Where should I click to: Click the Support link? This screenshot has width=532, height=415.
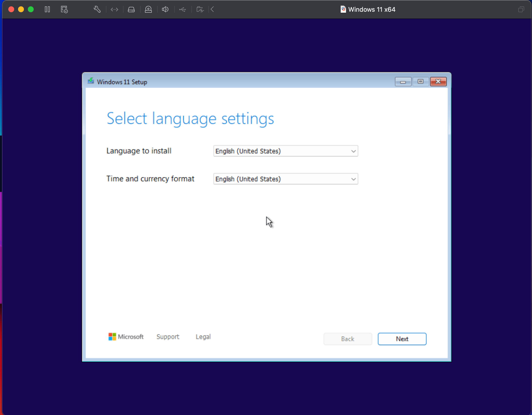(168, 337)
